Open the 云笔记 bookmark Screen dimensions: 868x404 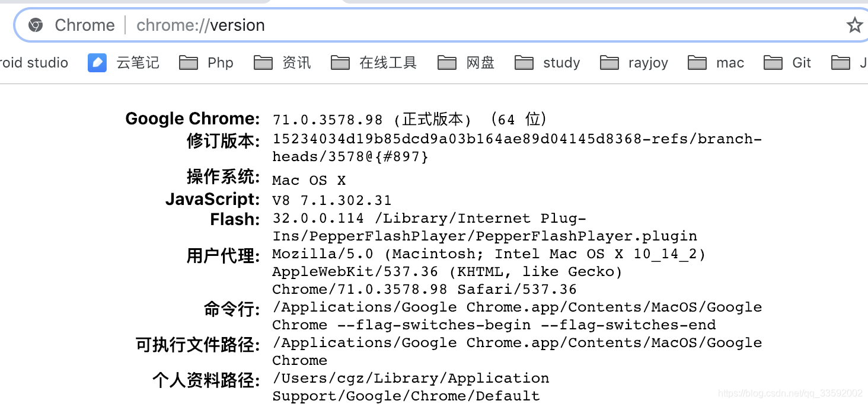click(x=123, y=63)
